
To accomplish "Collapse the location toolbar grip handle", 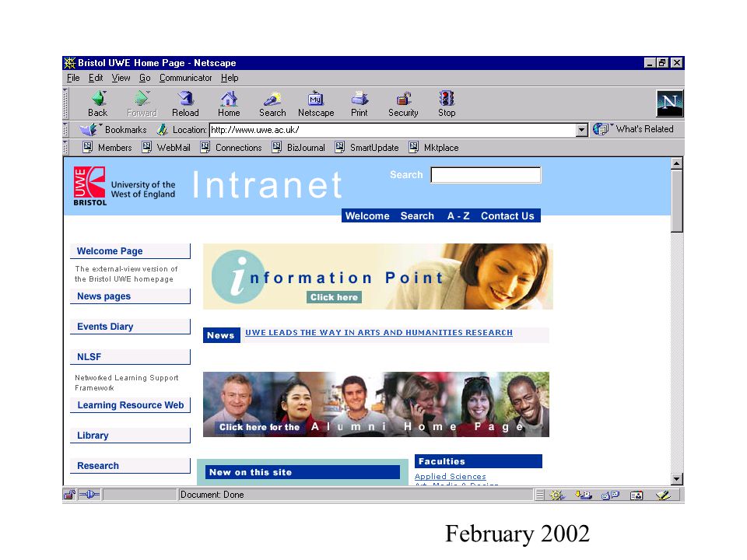I will pos(65,130).
